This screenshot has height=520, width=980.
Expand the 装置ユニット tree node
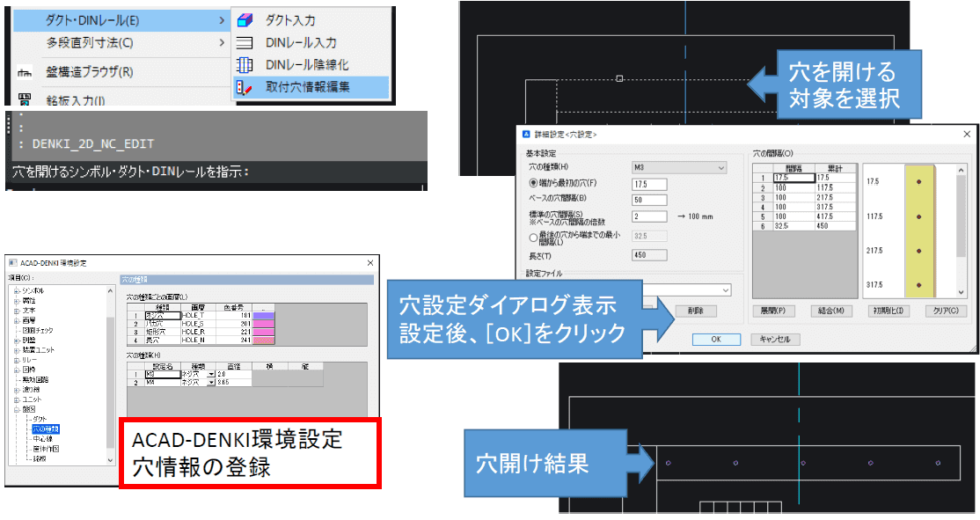coord(17,350)
